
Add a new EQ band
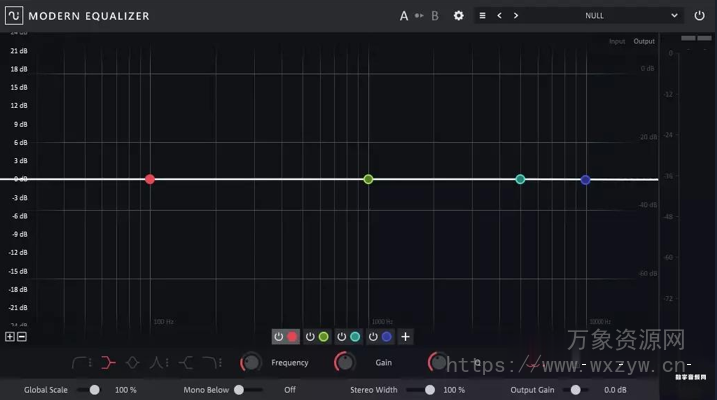click(405, 337)
